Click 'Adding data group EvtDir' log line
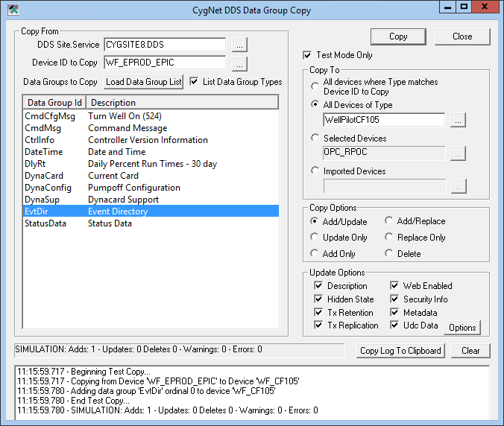The height and width of the screenshot is (426, 504). (146, 391)
